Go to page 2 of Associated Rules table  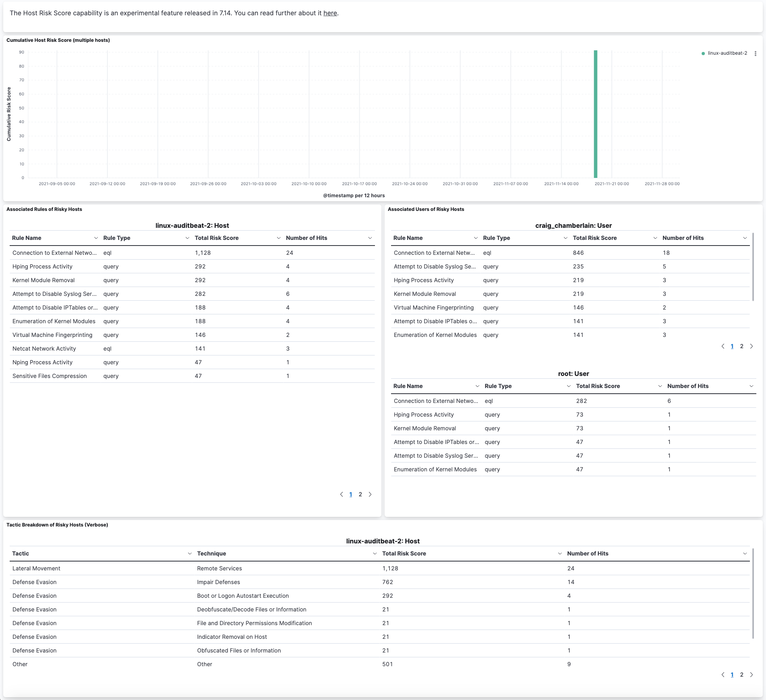(360, 494)
